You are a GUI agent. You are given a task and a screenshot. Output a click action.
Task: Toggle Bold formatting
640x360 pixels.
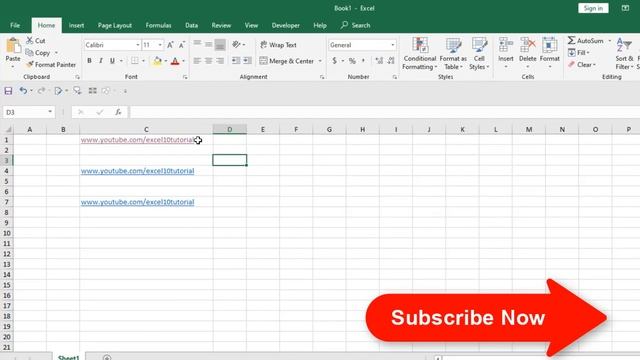pyautogui.click(x=89, y=61)
